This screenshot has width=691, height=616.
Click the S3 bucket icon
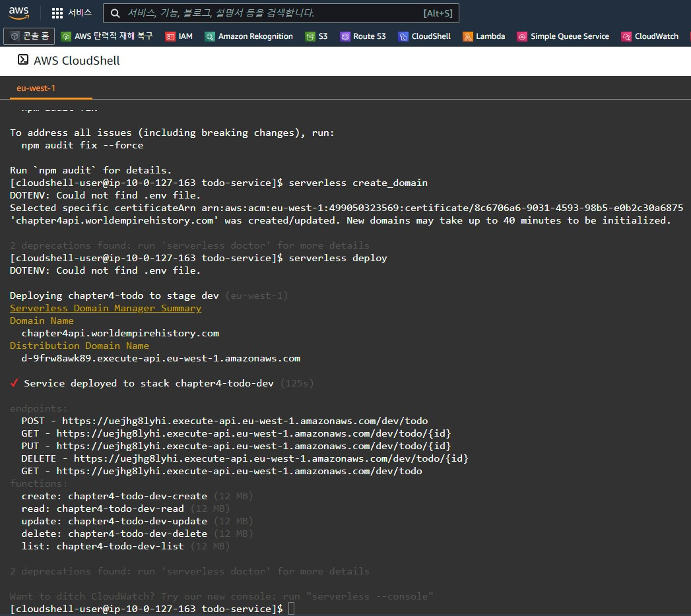310,36
